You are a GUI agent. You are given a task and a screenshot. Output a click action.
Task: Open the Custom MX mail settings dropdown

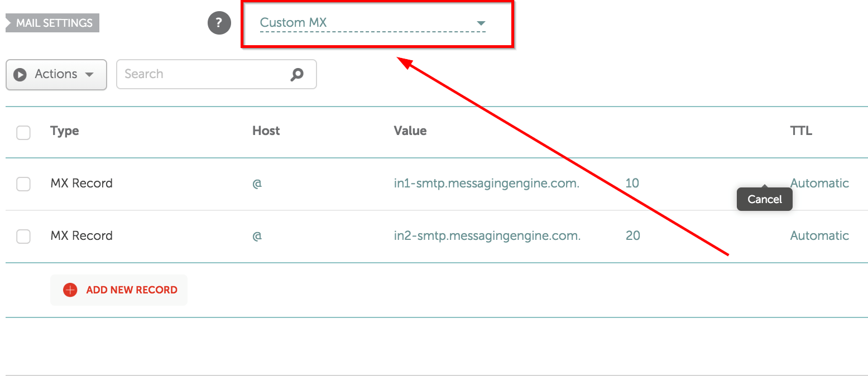372,23
